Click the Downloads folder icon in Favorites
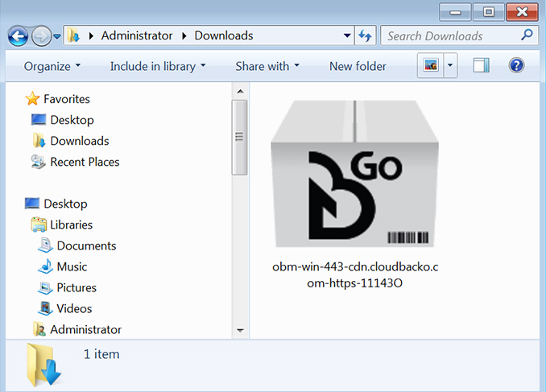546x392 pixels. pos(39,141)
